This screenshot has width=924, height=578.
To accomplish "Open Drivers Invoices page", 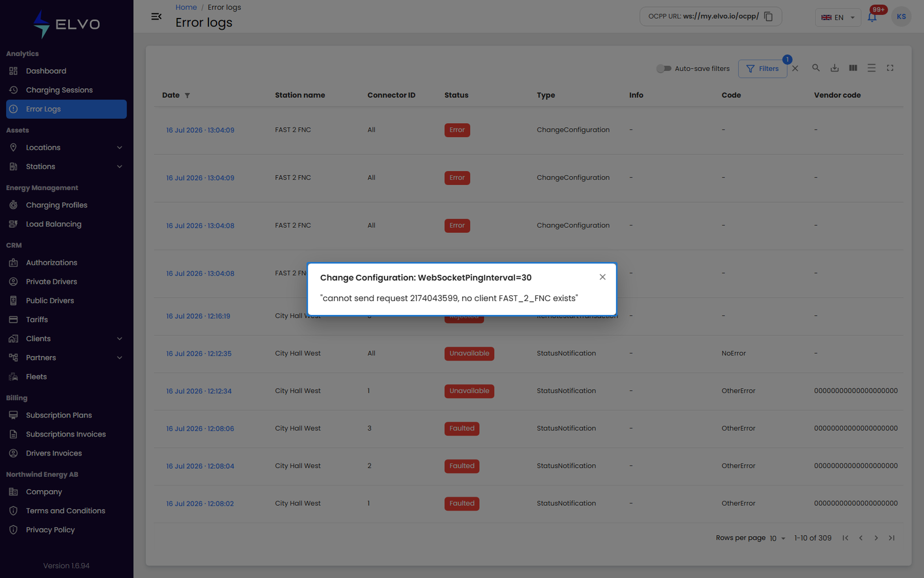I will 66,453.
